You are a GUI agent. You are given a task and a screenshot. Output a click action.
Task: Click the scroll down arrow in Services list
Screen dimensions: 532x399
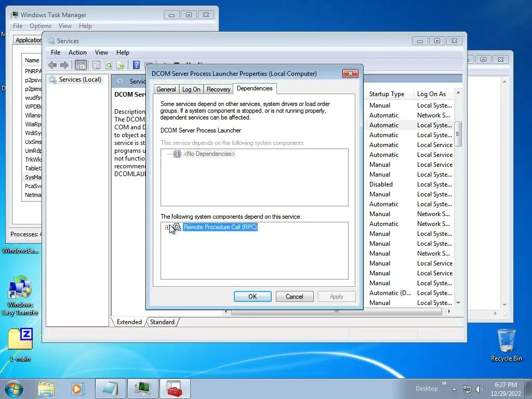(x=458, y=303)
